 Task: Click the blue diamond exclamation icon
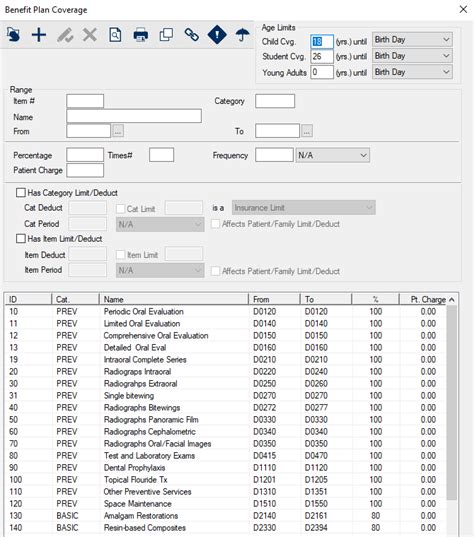tap(217, 35)
